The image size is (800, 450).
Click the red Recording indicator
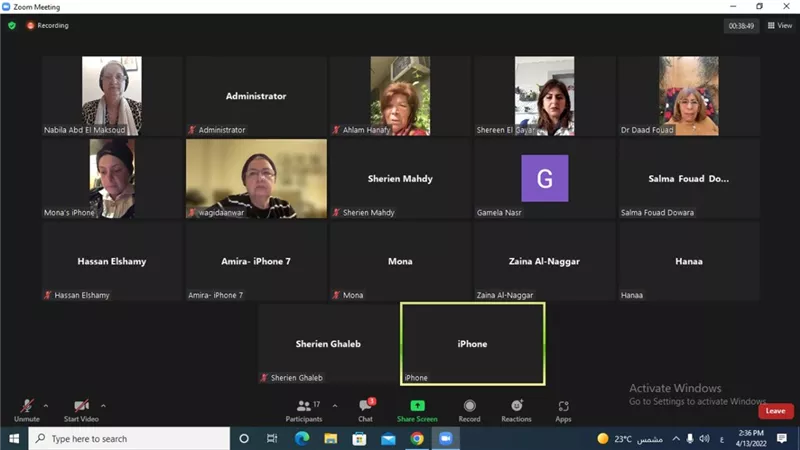tap(47, 26)
